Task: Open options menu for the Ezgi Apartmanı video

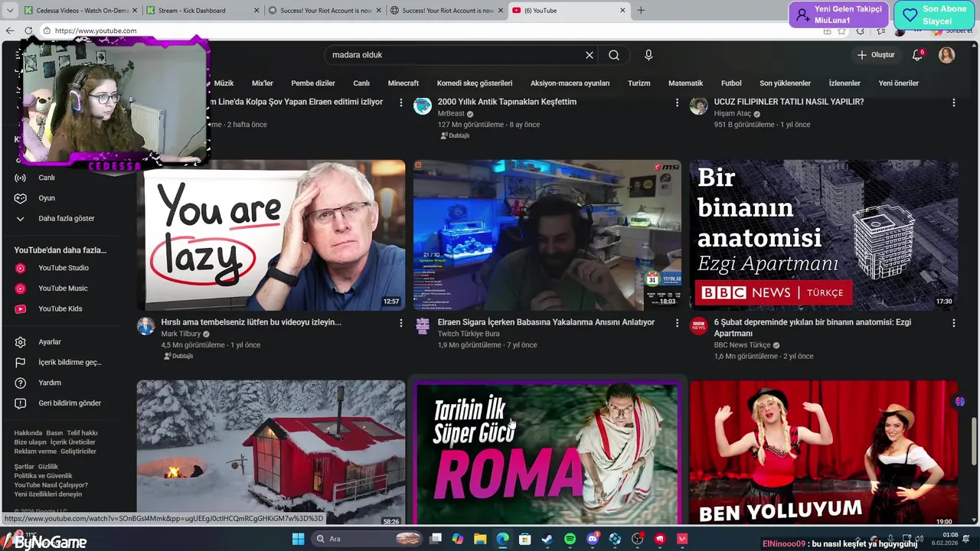Action: coord(953,323)
